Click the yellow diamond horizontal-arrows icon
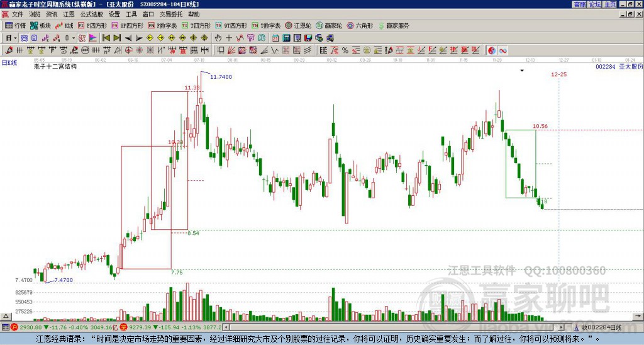Image resolution: width=644 pixels, height=345 pixels. [172, 38]
